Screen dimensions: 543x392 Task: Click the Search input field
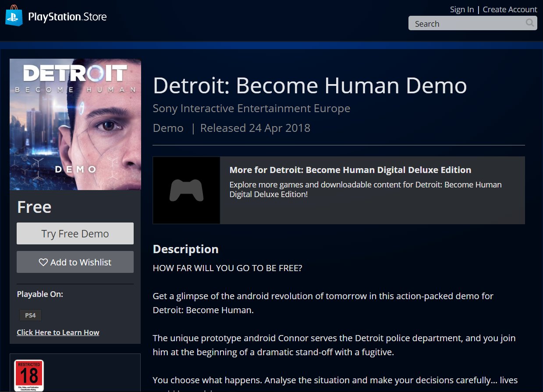465,23
